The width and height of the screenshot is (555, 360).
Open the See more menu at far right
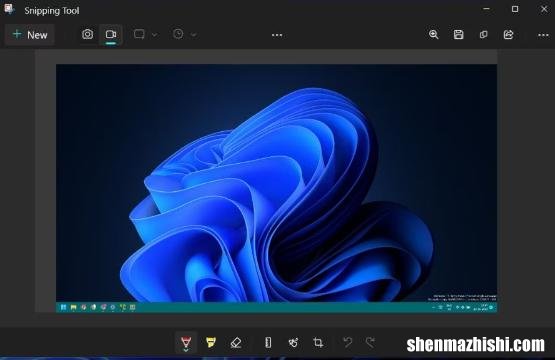[x=543, y=35]
